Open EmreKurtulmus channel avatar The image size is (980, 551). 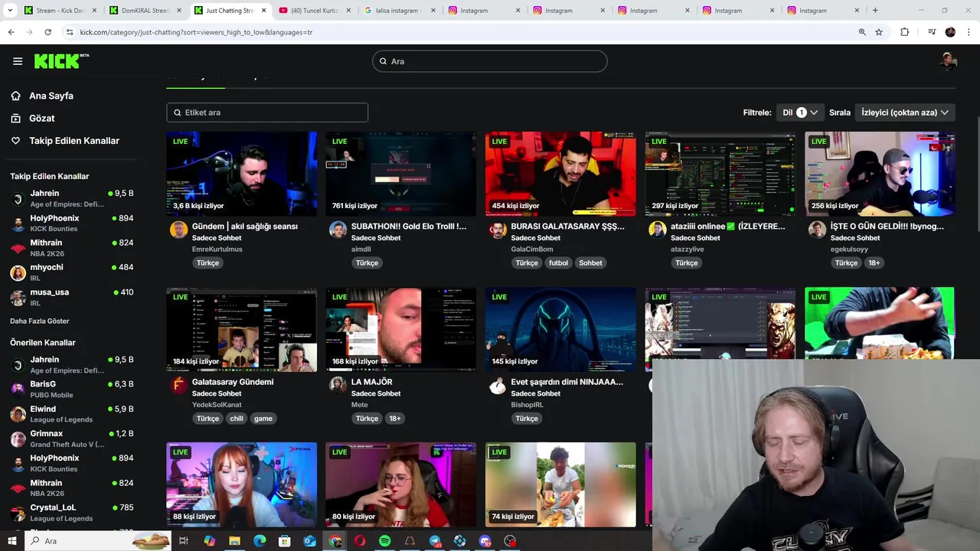point(178,230)
